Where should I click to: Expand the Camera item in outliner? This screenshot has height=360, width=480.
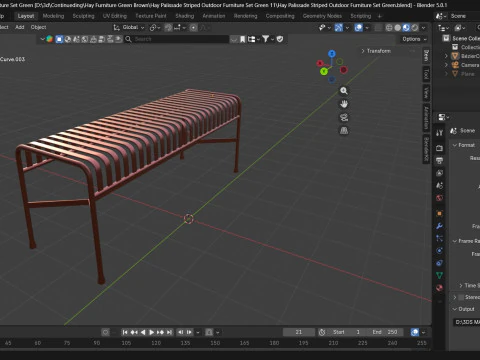click(446, 65)
